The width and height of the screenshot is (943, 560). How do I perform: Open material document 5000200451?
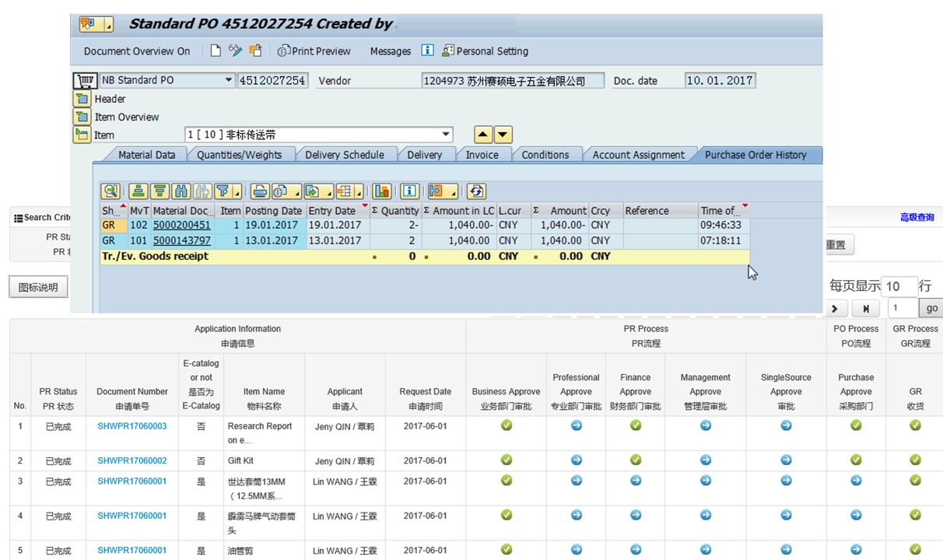click(182, 226)
